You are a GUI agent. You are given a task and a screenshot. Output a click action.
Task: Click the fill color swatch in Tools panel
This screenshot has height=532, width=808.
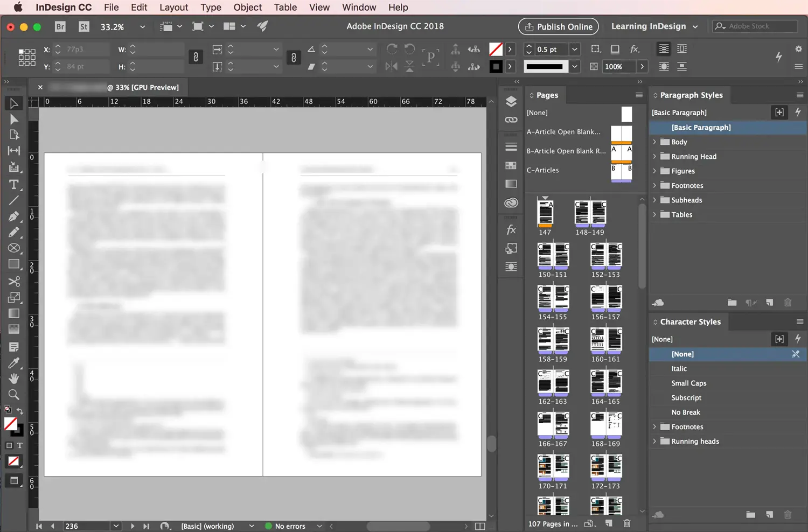click(x=9, y=424)
